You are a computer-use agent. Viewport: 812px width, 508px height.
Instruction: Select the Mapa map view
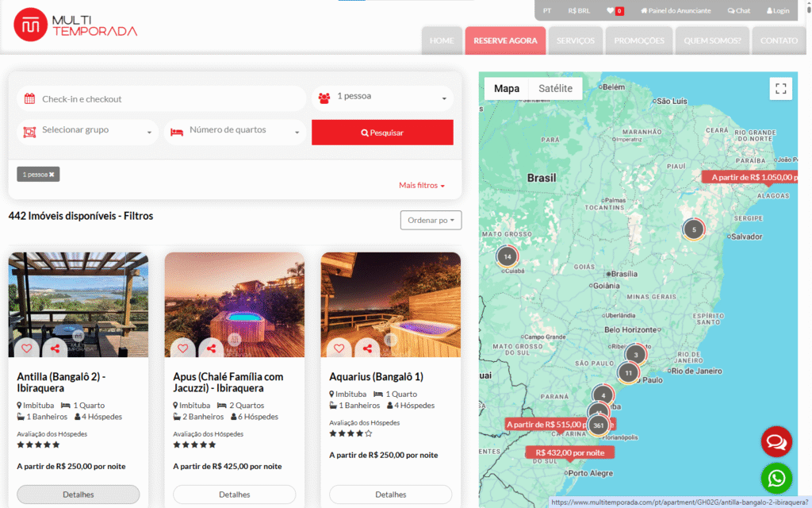coord(507,89)
